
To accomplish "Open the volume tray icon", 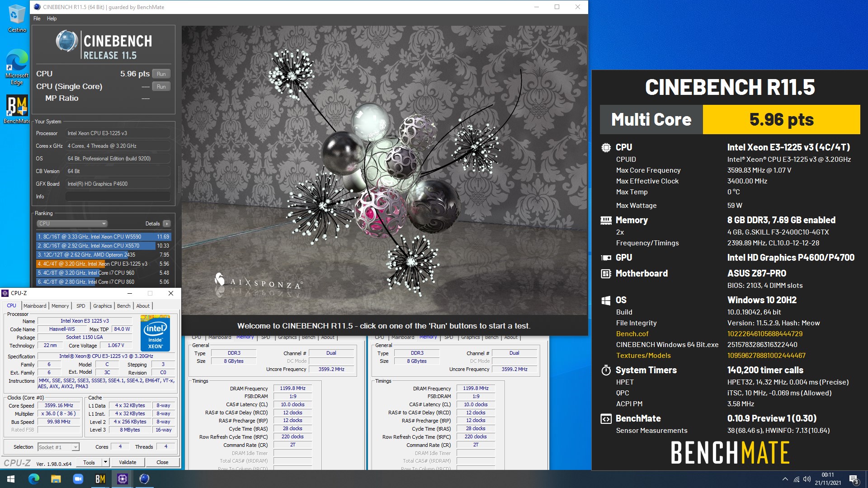I will [807, 479].
